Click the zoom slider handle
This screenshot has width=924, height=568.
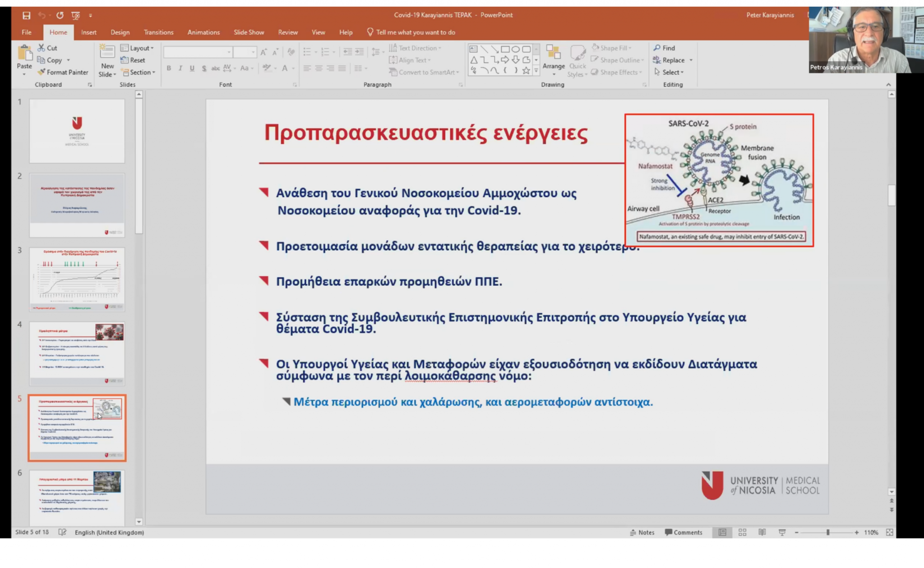(x=828, y=532)
